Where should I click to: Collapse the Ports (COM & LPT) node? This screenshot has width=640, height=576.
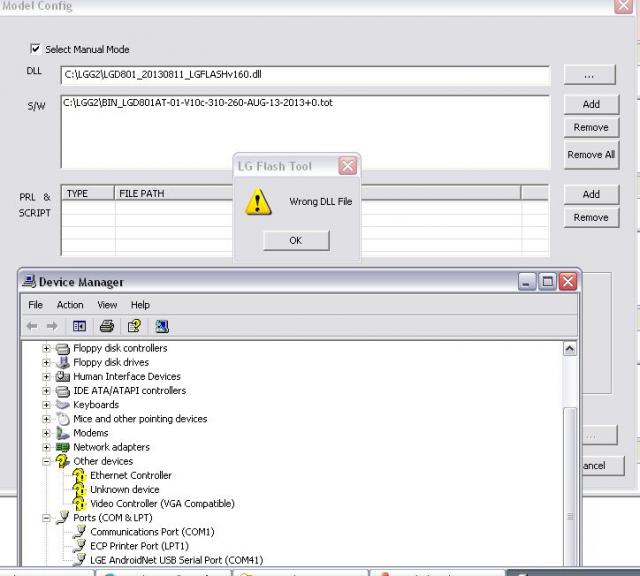point(46,518)
